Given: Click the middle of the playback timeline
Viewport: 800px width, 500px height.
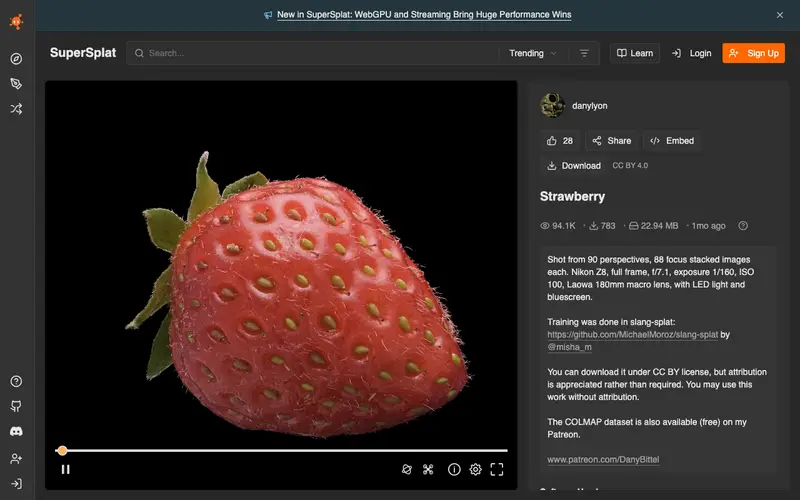Looking at the screenshot, I should pos(281,451).
